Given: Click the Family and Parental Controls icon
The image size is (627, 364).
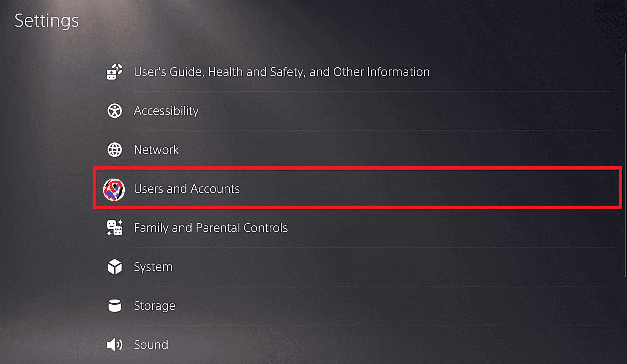Looking at the screenshot, I should coord(114,228).
